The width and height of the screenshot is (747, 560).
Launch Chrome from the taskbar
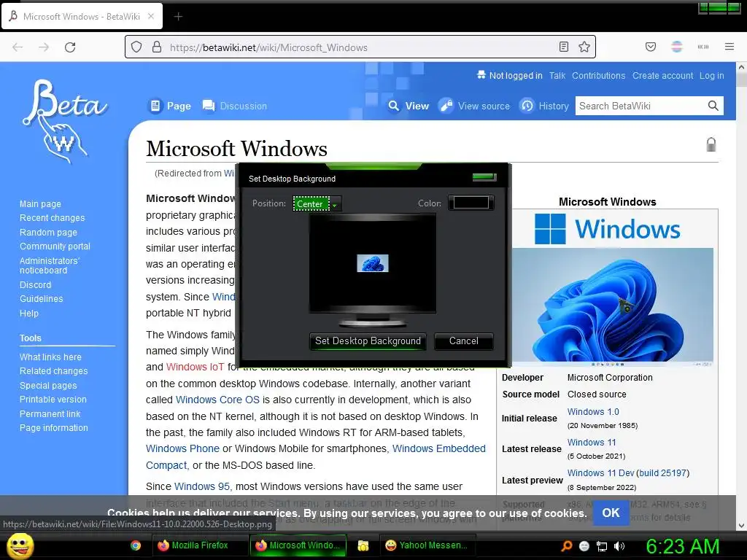tap(136, 545)
